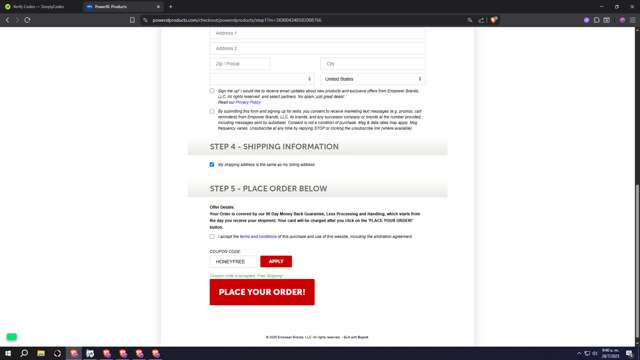Open the Windows Start menu

[x=8, y=353]
